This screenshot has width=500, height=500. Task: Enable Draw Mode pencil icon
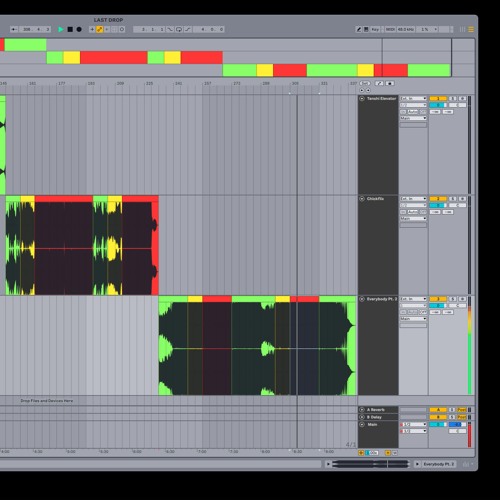tap(359, 29)
